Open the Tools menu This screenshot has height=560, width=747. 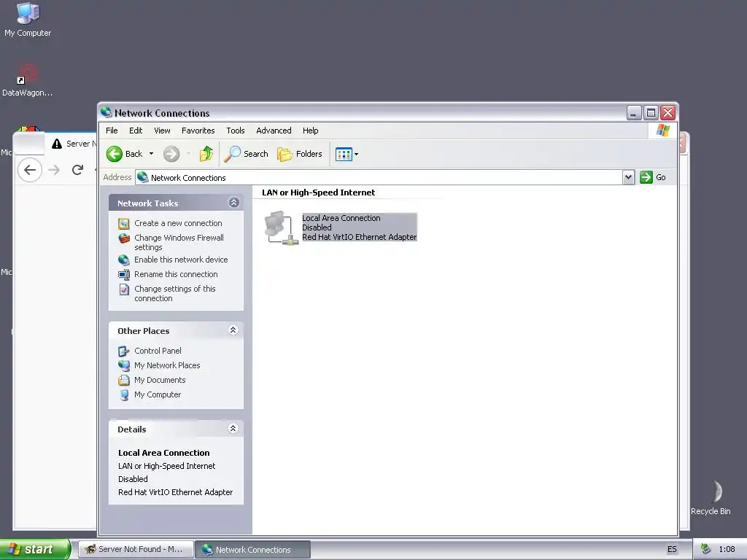236,131
